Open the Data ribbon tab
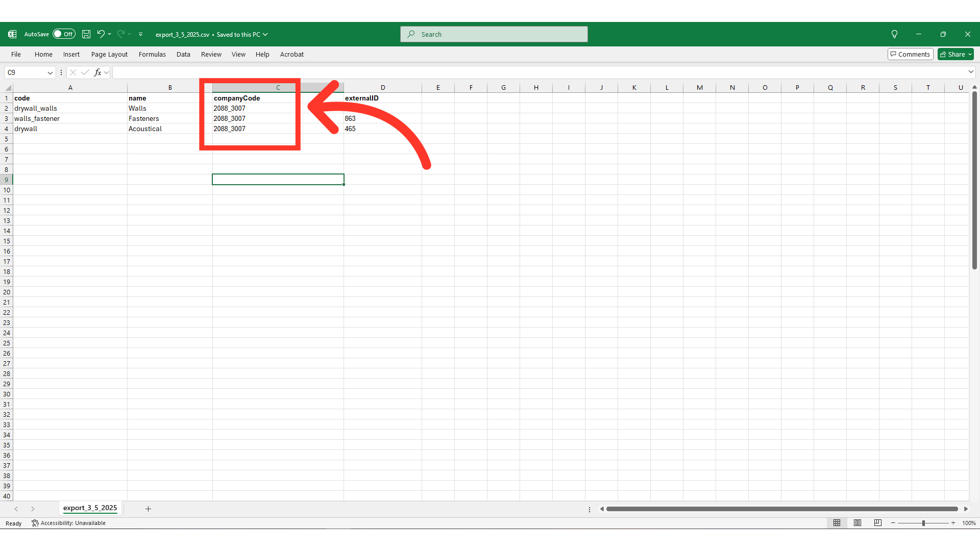 [183, 54]
